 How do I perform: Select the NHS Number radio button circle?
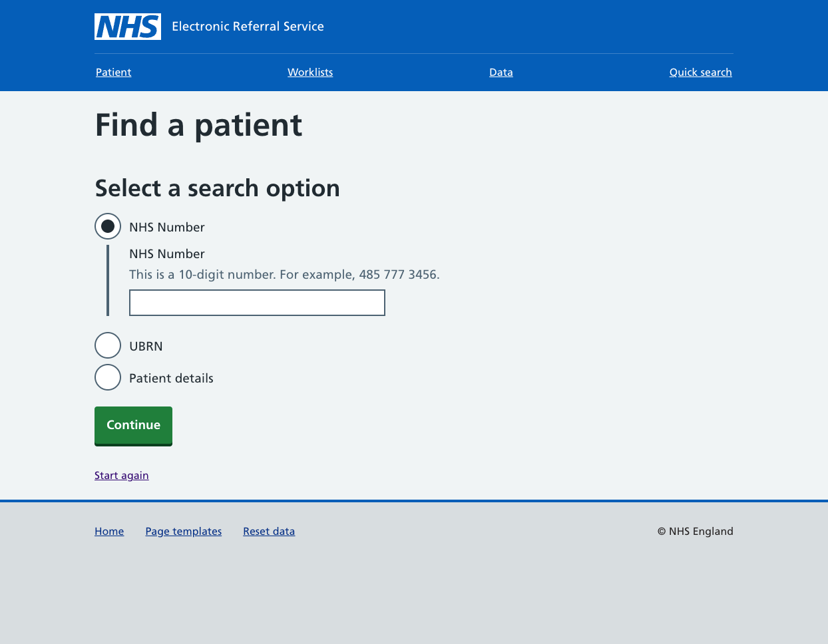coord(108,226)
